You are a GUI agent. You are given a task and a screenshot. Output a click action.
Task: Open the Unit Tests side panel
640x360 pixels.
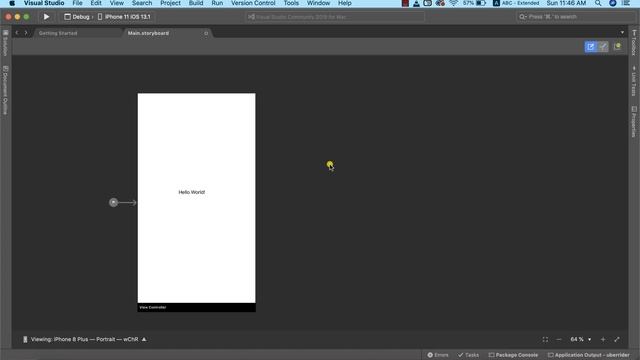pyautogui.click(x=634, y=82)
